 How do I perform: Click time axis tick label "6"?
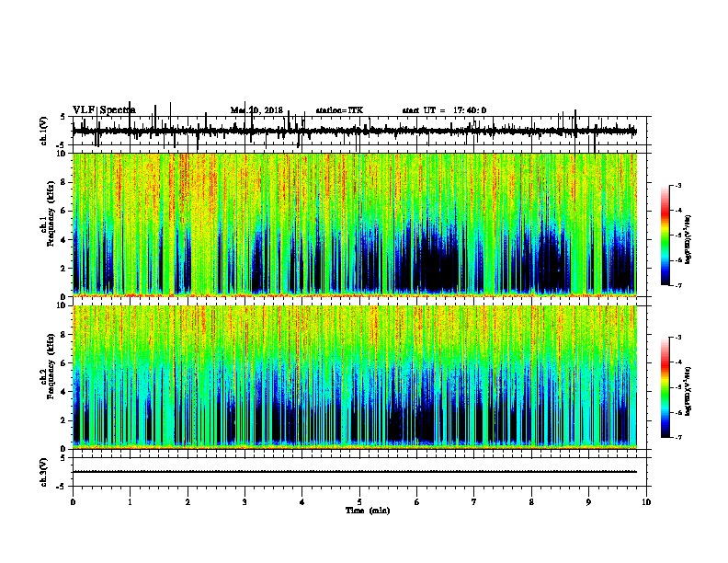pyautogui.click(x=417, y=502)
